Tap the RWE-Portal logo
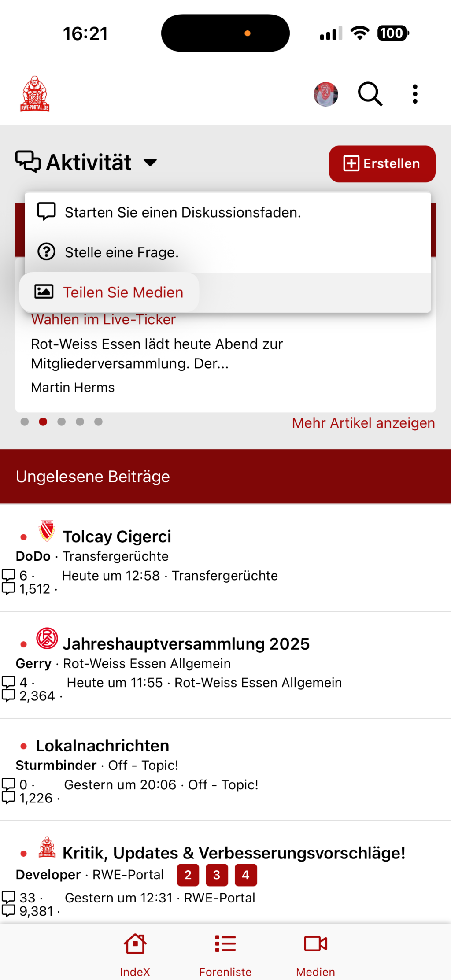The height and width of the screenshot is (980, 451). tap(35, 94)
